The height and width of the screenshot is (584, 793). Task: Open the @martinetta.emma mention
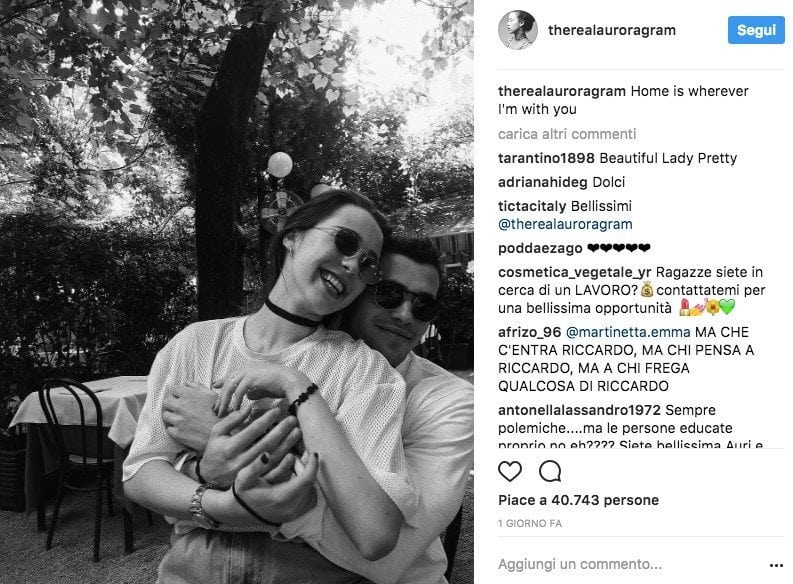tap(628, 332)
